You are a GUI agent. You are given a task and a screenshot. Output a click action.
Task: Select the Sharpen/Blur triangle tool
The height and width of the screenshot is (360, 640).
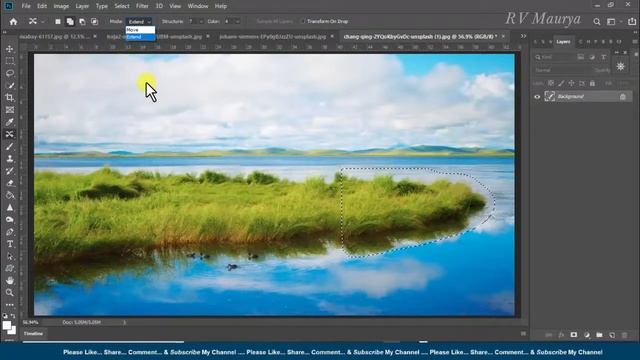pos(9,207)
